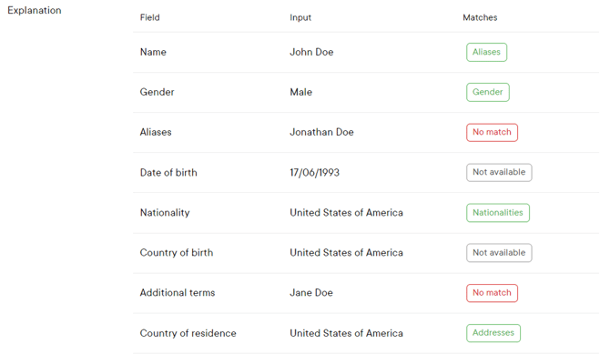610x364 pixels.
Task: Click the green Gender match badge
Action: point(487,92)
